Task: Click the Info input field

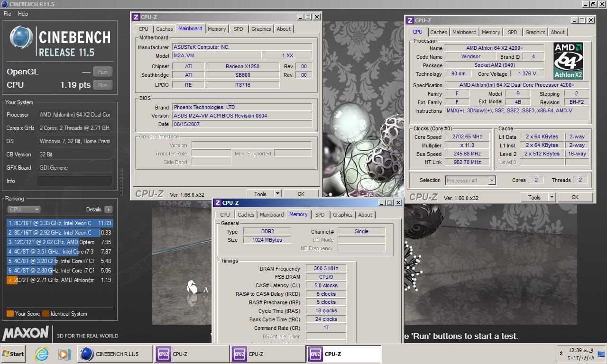Action: [x=75, y=181]
